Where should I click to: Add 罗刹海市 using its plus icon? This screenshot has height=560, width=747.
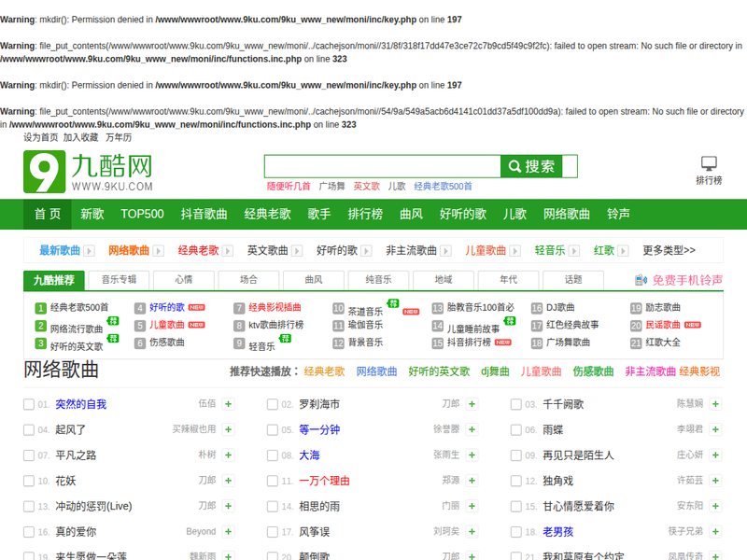point(472,404)
